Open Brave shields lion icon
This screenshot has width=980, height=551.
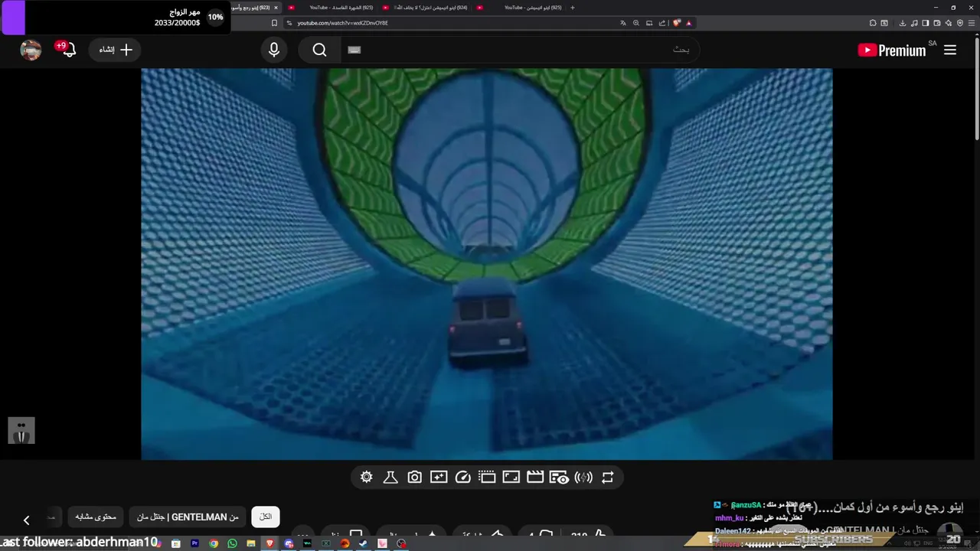tap(676, 23)
